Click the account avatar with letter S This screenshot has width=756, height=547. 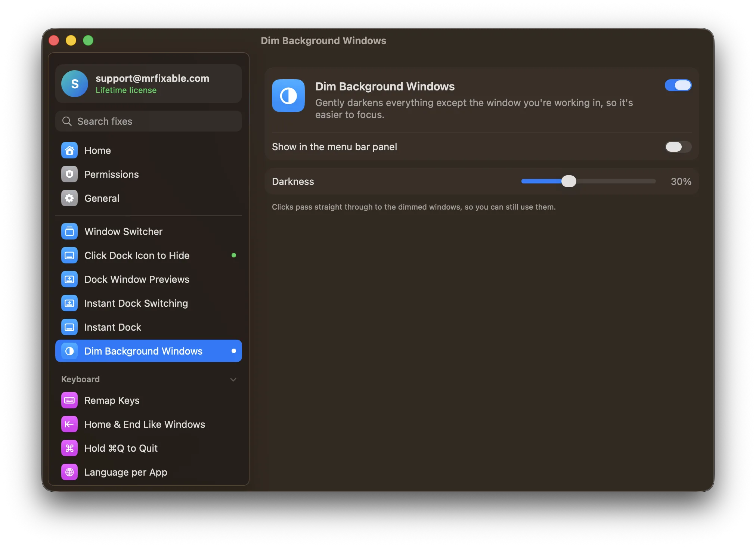tap(75, 84)
